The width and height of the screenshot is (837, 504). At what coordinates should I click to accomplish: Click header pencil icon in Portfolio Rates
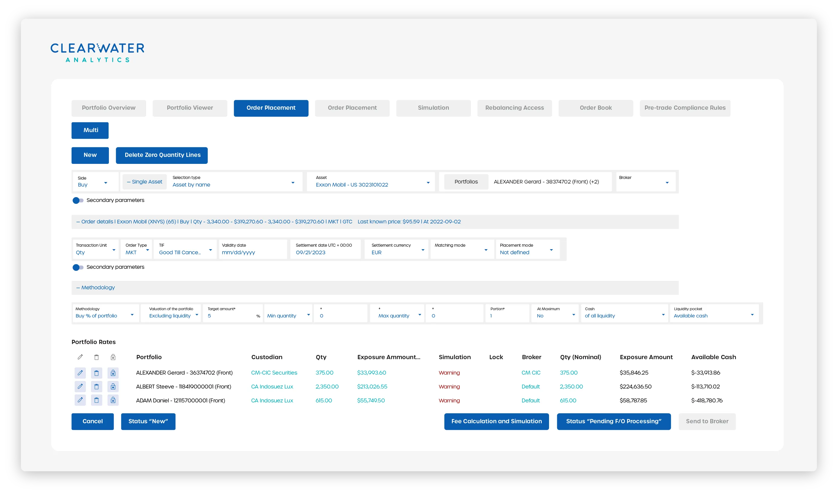point(80,357)
